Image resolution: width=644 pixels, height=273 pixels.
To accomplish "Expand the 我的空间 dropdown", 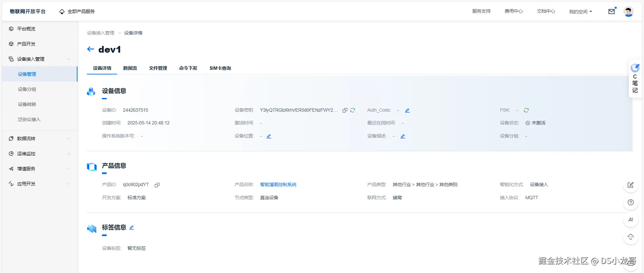I will [x=581, y=11].
